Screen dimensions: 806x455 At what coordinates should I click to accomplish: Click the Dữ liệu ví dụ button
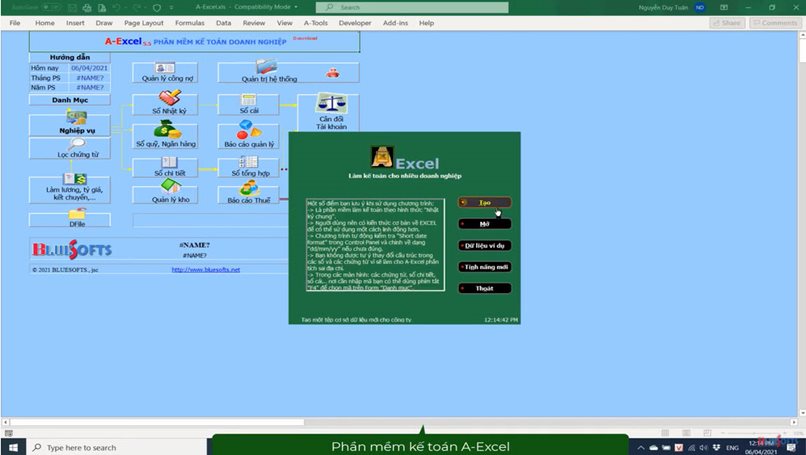484,246
